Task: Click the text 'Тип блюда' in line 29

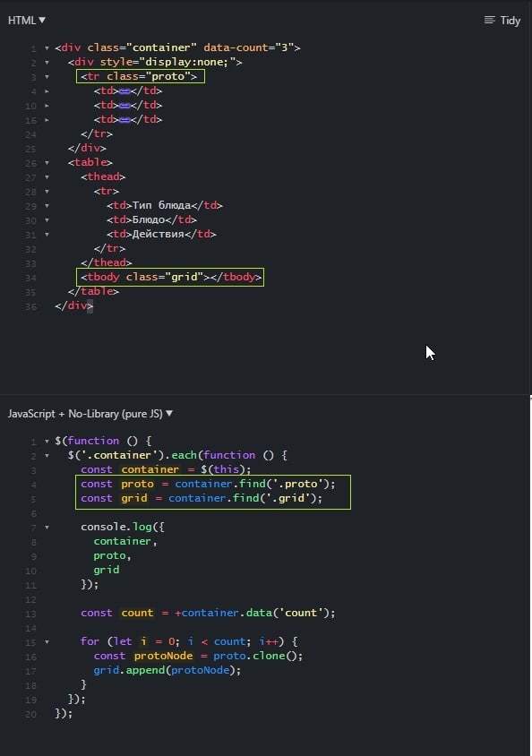Action: point(161,205)
